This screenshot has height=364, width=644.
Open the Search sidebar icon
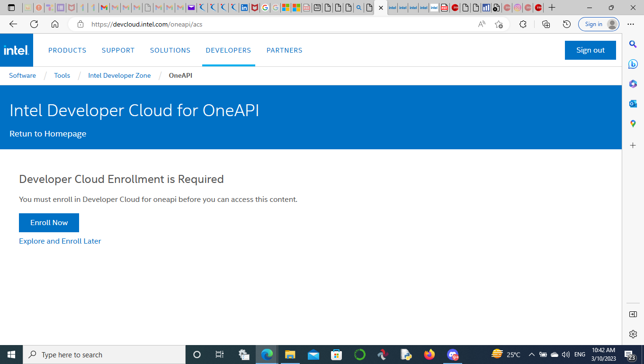(x=633, y=44)
